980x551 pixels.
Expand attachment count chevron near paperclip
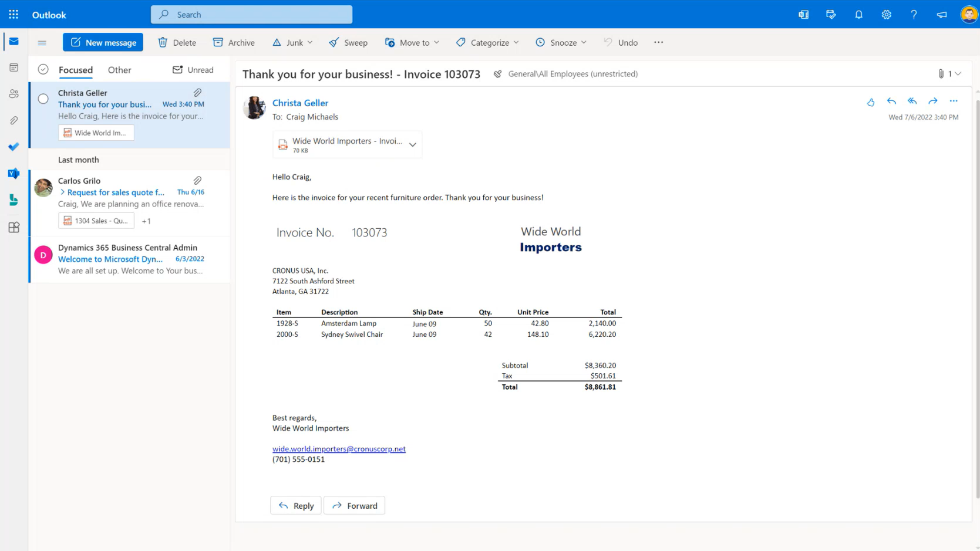coord(958,74)
